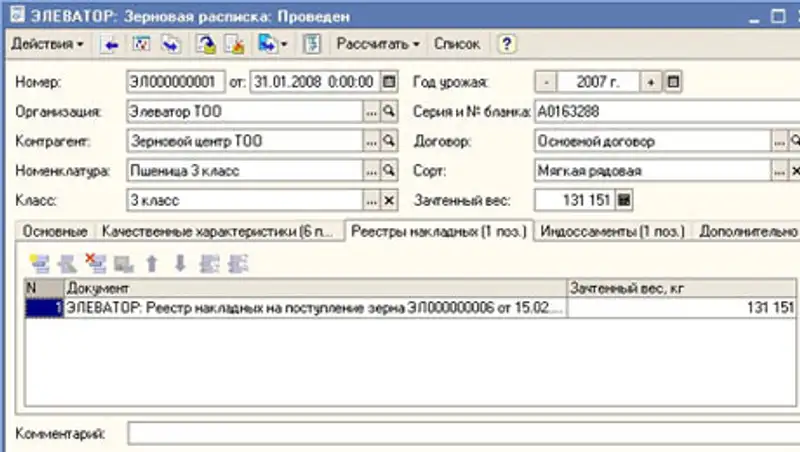The image size is (800, 452).
Task: Click the delete row icon with red cross
Action: pyautogui.click(x=97, y=264)
